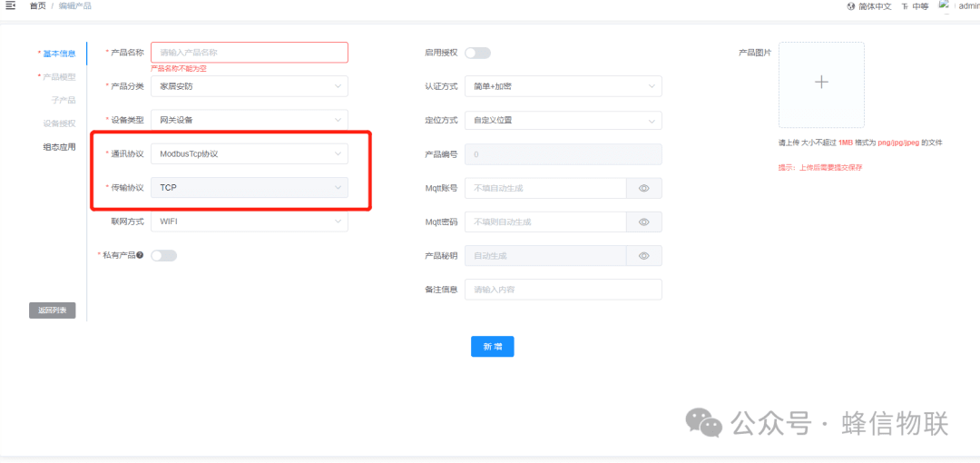
Task: Click the 提示:上传后需要提交保存 hint text
Action: tap(820, 168)
